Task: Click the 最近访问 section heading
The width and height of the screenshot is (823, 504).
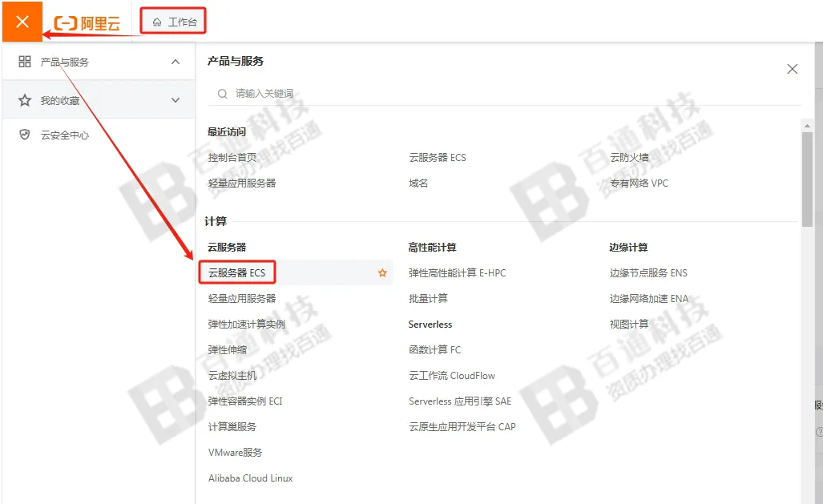Action: click(227, 131)
